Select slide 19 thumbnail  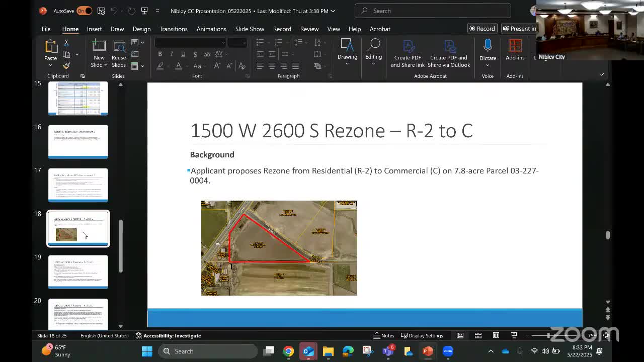point(78,271)
